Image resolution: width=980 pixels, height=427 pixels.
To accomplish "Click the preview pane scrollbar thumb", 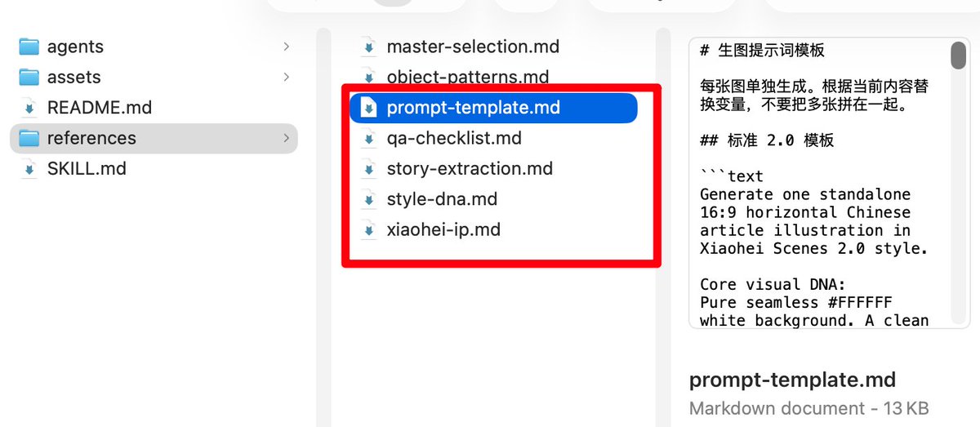I will 959,54.
